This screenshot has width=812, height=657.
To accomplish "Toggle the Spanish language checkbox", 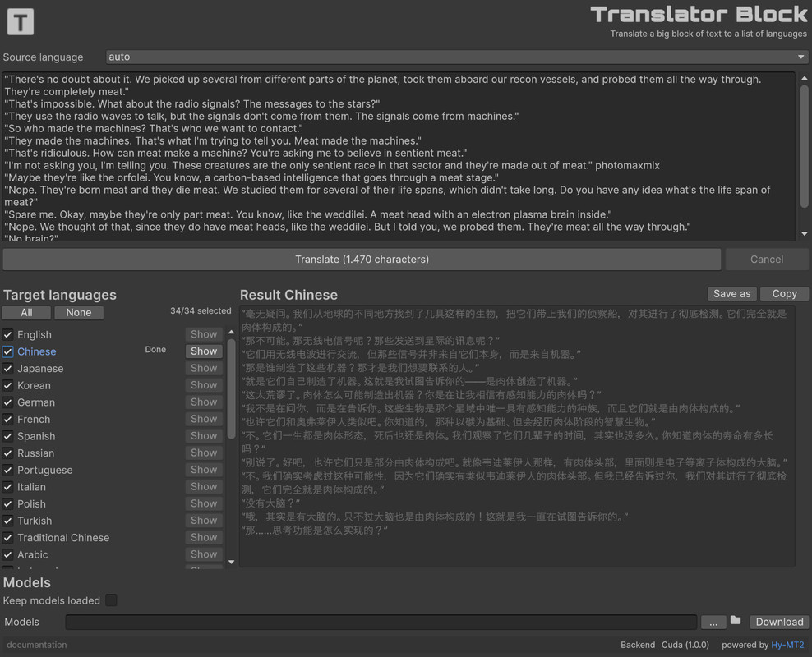I will click(7, 436).
